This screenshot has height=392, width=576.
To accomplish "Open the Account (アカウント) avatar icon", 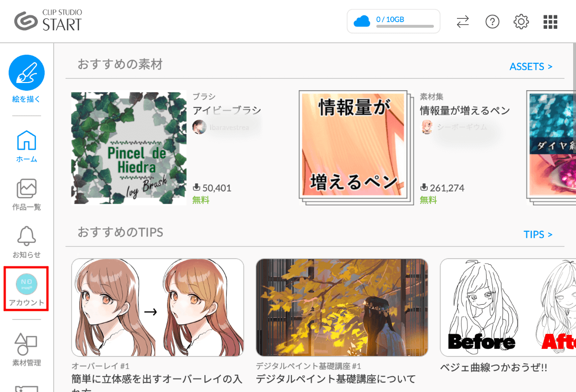I will pos(26,284).
